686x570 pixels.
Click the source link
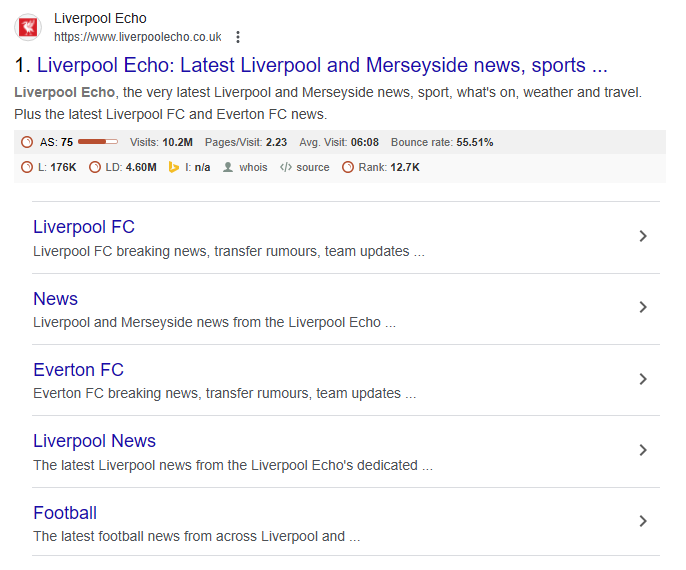[x=313, y=167]
